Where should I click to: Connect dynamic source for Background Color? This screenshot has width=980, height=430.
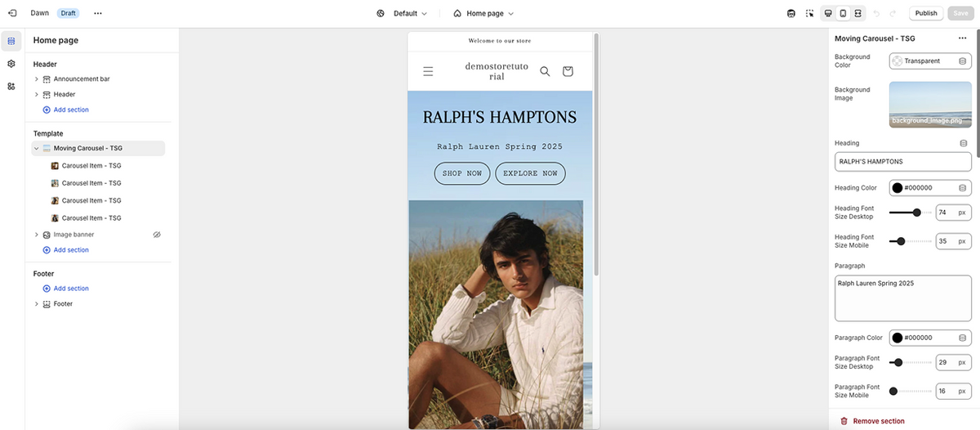click(x=962, y=61)
